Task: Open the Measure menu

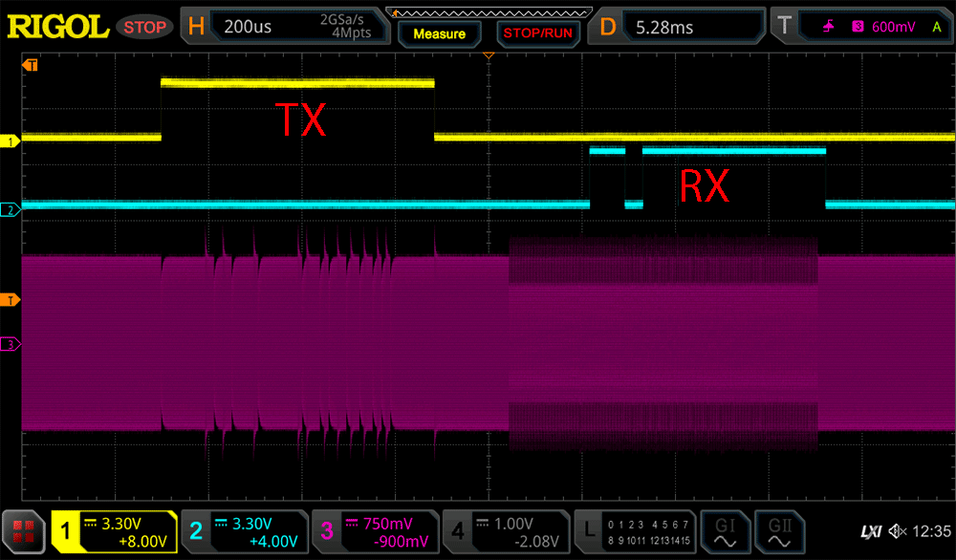Action: [439, 33]
